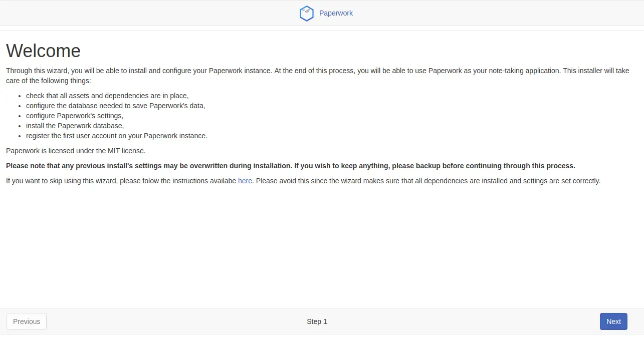The width and height of the screenshot is (644, 337).
Task: Click the Welcome heading
Action: point(43,51)
